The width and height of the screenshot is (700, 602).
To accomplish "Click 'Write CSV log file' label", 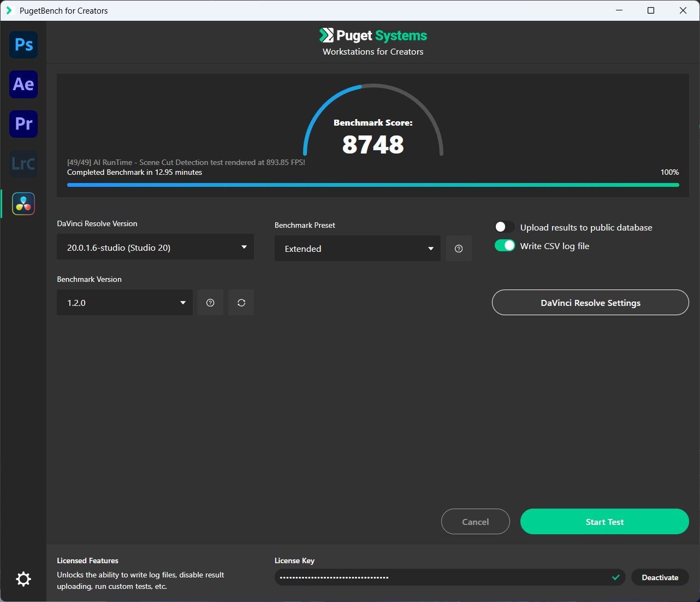I will tap(555, 246).
